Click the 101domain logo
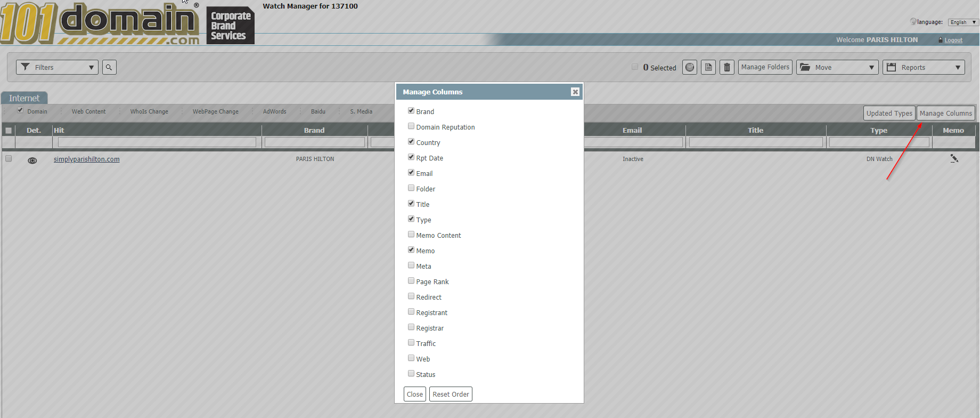The image size is (980, 418). [x=100, y=24]
